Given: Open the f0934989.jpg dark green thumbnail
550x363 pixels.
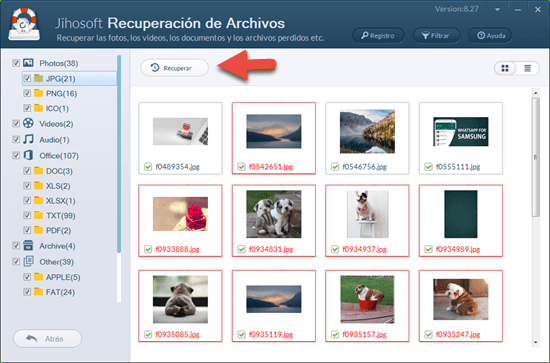Looking at the screenshot, I should tap(461, 214).
